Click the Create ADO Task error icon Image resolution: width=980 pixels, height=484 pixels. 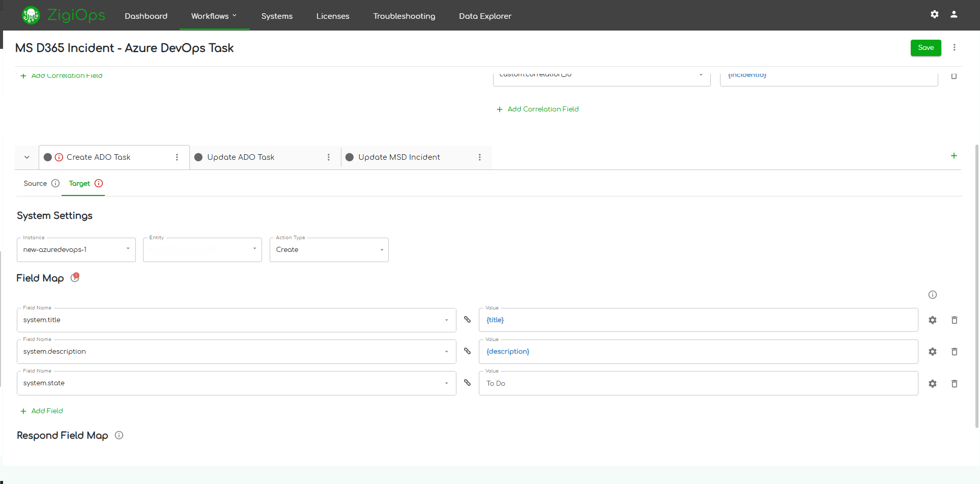point(59,157)
